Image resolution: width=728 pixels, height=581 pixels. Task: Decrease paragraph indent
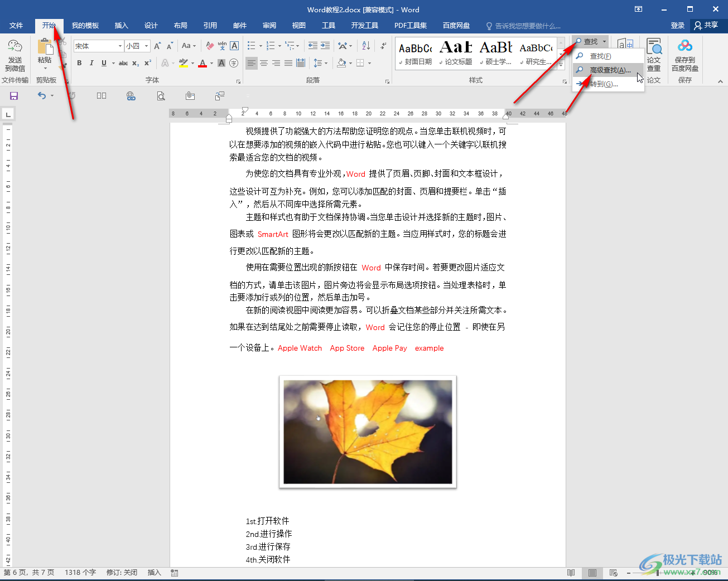(x=313, y=46)
